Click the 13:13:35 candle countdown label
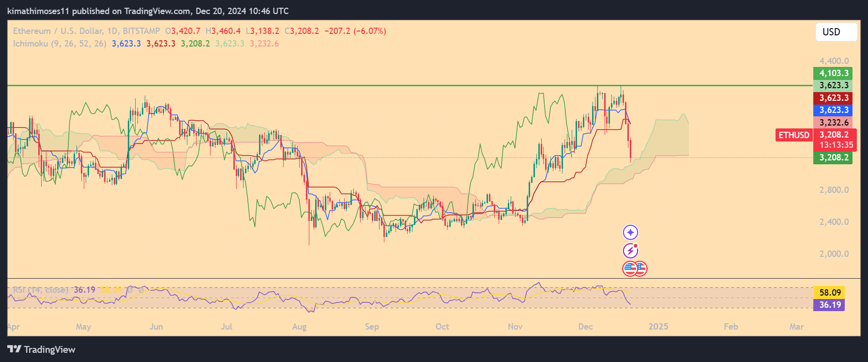Image resolution: width=868 pixels, height=362 pixels. point(836,145)
